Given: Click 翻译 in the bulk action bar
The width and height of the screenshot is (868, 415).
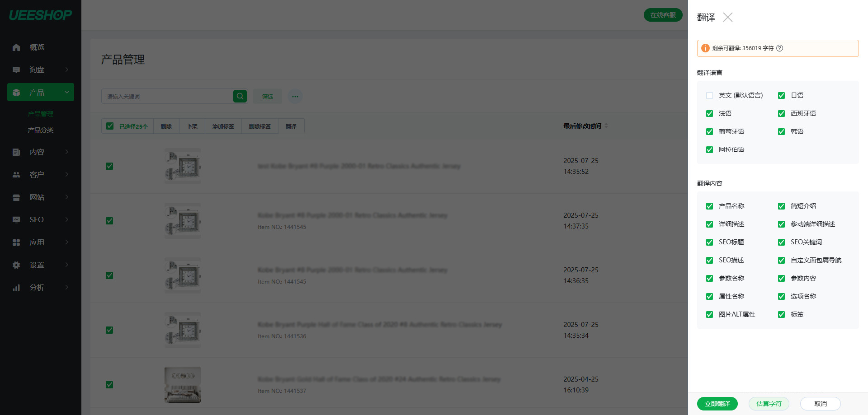Looking at the screenshot, I should [x=291, y=126].
